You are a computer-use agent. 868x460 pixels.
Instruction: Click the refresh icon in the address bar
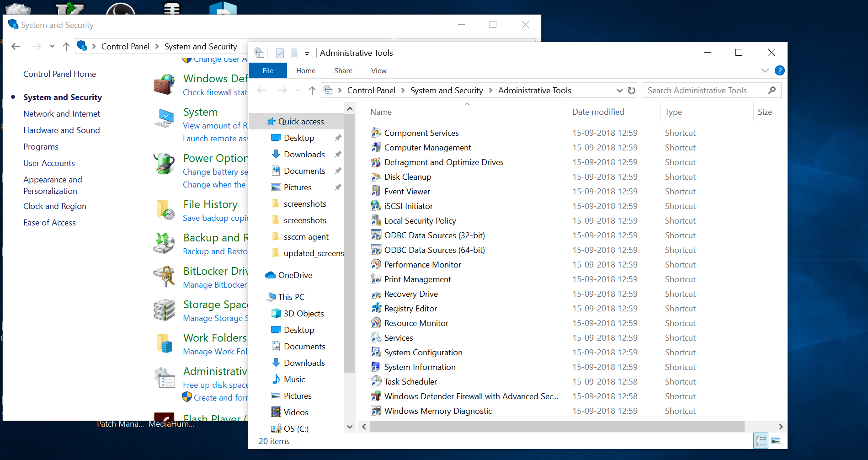[x=632, y=90]
